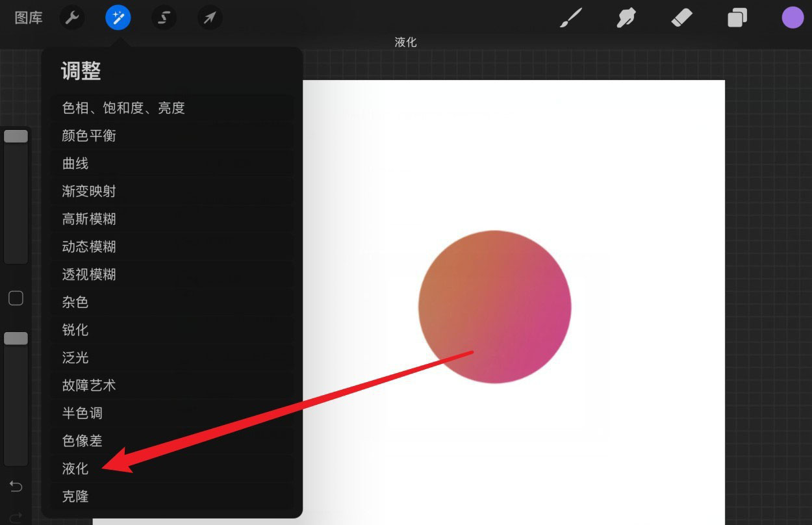Open the 液化 (Liquify) adjustment

point(75,468)
